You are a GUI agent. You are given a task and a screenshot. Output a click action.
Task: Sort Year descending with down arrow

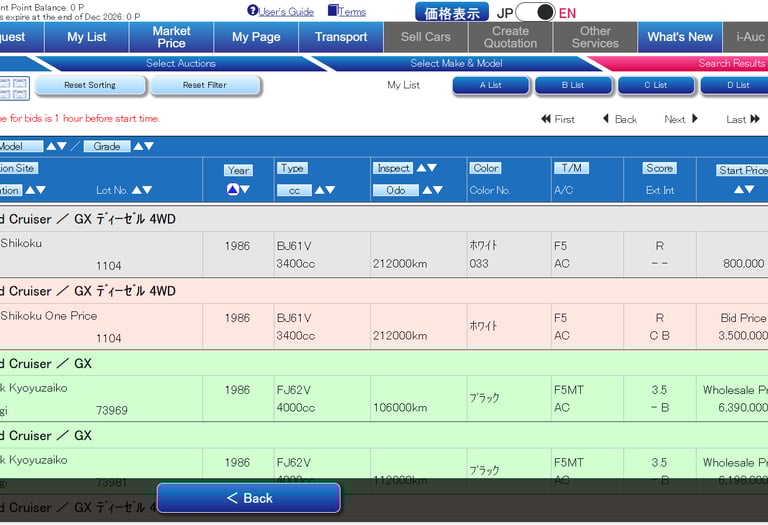click(x=244, y=189)
